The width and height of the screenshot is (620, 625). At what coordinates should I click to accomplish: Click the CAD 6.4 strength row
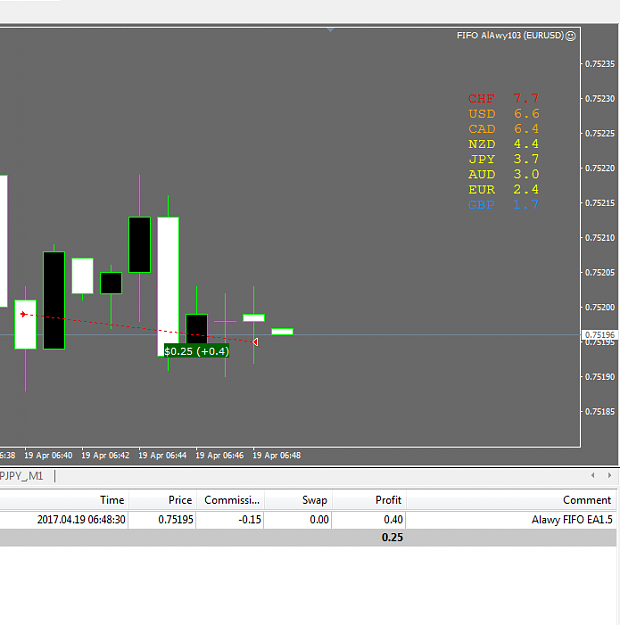[x=504, y=129]
